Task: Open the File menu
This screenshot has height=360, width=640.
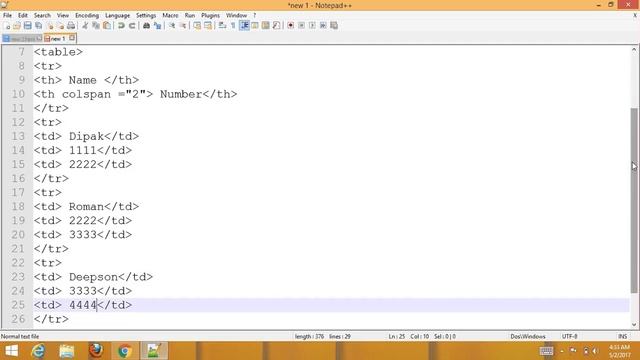Action: click(7, 16)
